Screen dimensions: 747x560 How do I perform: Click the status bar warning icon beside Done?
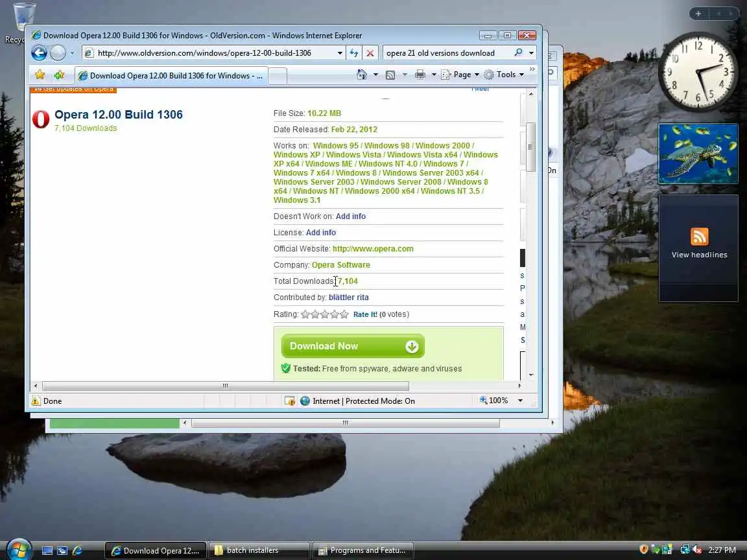36,401
